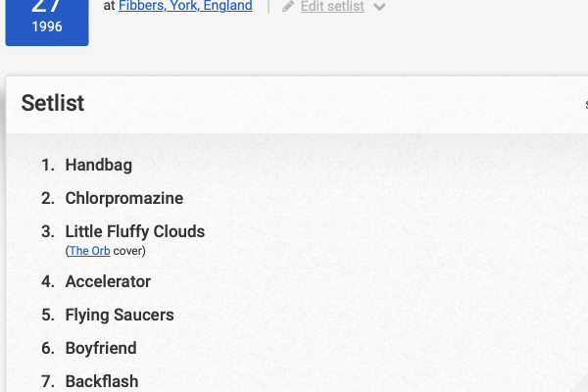The width and height of the screenshot is (588, 392).
Task: Click the year 1996 in the date box
Action: [47, 27]
